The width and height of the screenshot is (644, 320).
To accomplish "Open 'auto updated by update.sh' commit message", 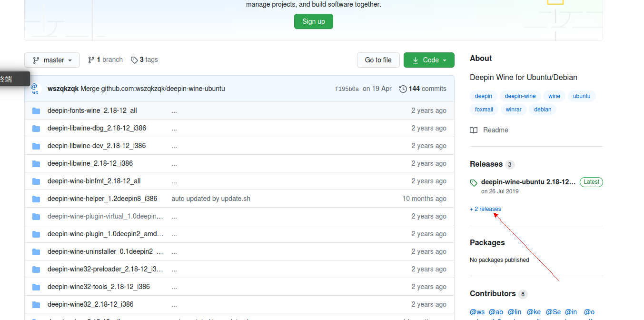I will (x=211, y=199).
